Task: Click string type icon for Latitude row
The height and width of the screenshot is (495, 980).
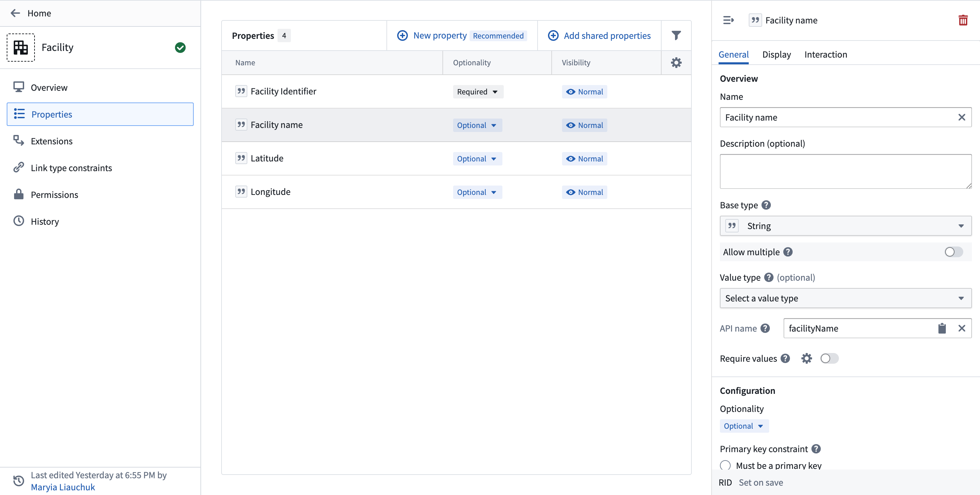Action: (241, 158)
